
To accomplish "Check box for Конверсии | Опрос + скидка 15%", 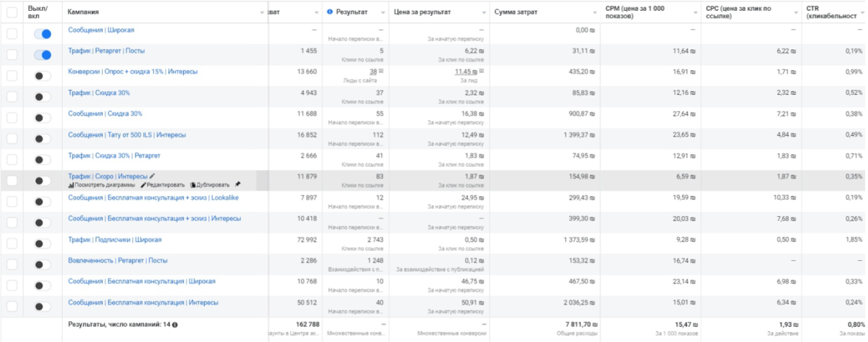I will pos(12,76).
